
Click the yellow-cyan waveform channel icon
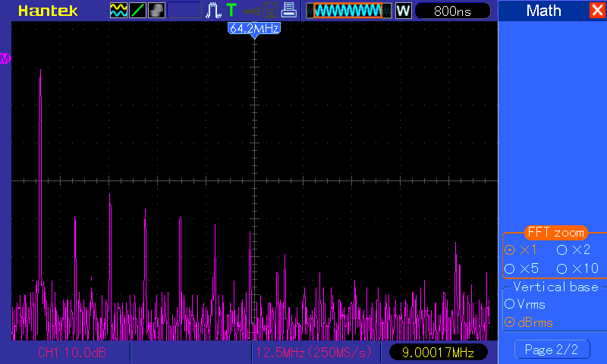pyautogui.click(x=118, y=11)
